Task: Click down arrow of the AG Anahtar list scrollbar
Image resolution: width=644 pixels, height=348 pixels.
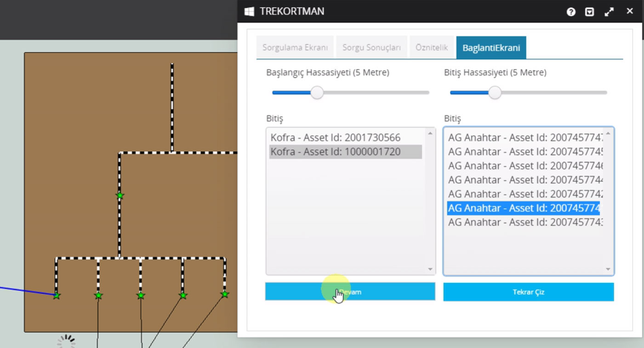Action: 608,269
